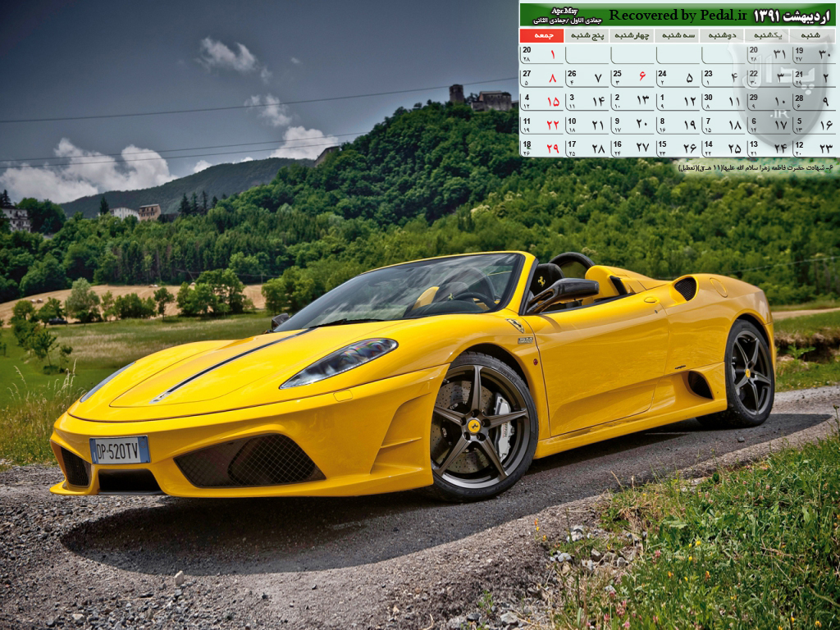
Task: Click day ۱۸ cell (Gregorian 7)
Action: coord(724,125)
